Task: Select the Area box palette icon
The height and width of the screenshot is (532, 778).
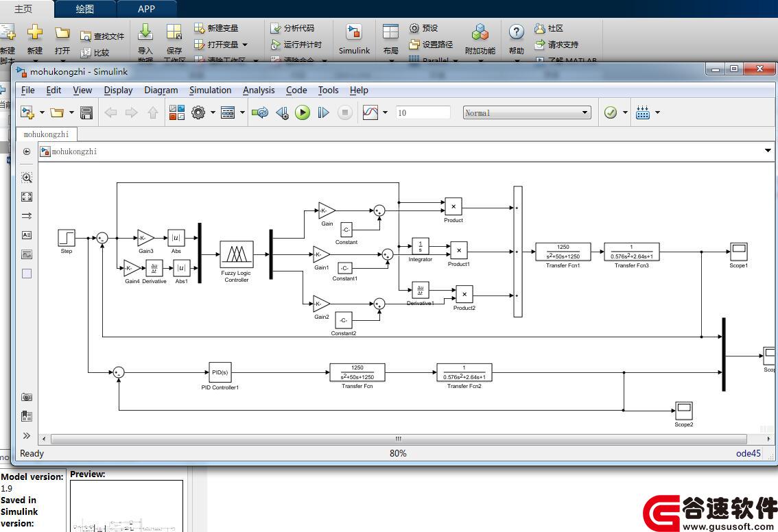Action: (x=27, y=274)
